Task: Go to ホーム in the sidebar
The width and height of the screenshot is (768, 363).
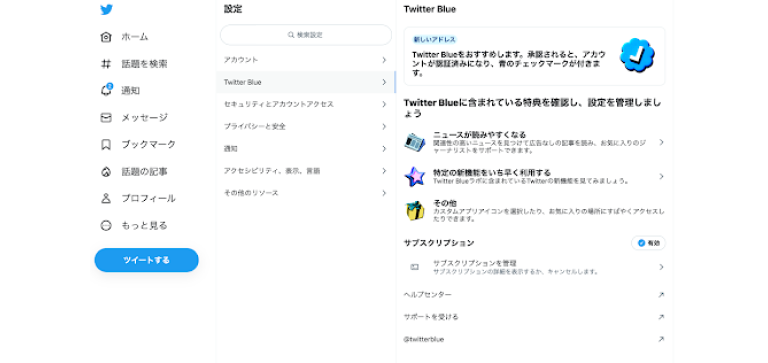Action: tap(135, 37)
